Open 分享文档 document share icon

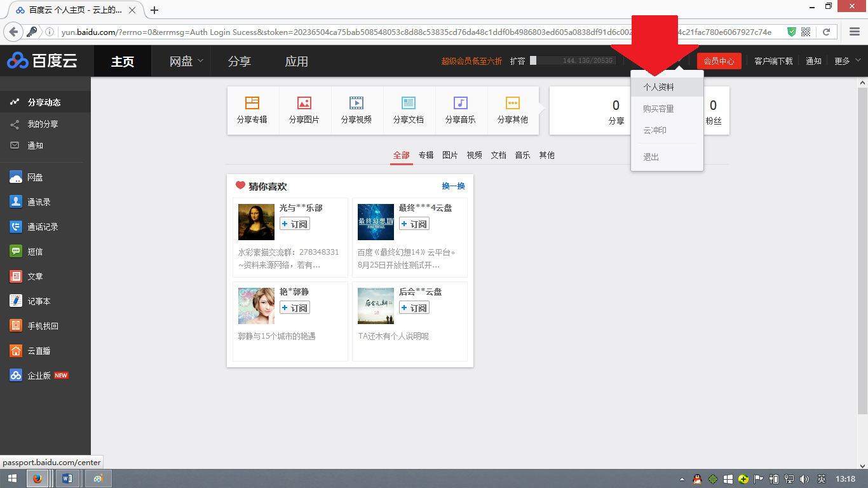pyautogui.click(x=409, y=110)
